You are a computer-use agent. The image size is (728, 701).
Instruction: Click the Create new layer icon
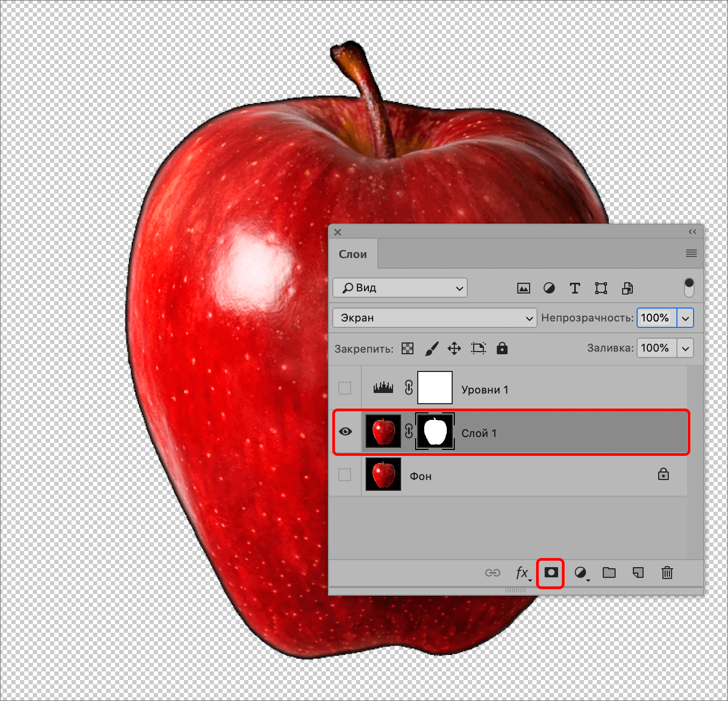click(x=638, y=573)
